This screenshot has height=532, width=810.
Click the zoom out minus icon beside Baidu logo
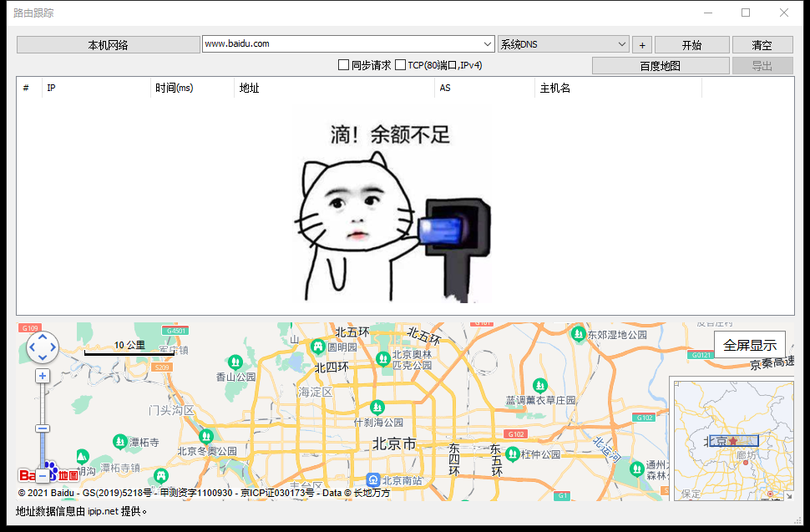coord(42,476)
